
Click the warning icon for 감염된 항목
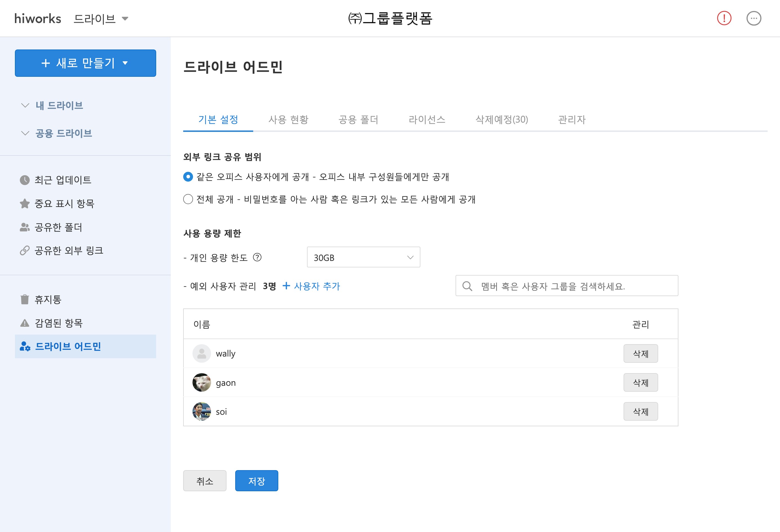click(x=24, y=323)
